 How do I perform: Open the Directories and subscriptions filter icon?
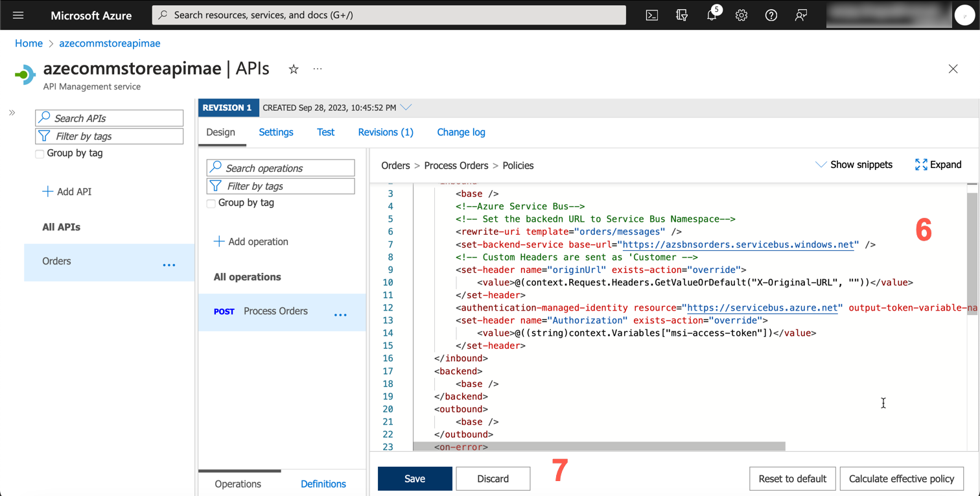coord(682,15)
